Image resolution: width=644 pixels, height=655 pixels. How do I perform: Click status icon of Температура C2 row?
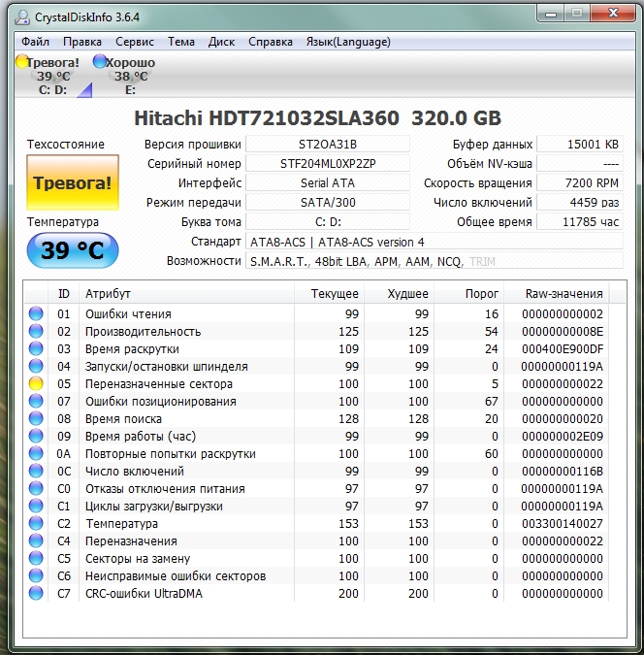pos(36,523)
